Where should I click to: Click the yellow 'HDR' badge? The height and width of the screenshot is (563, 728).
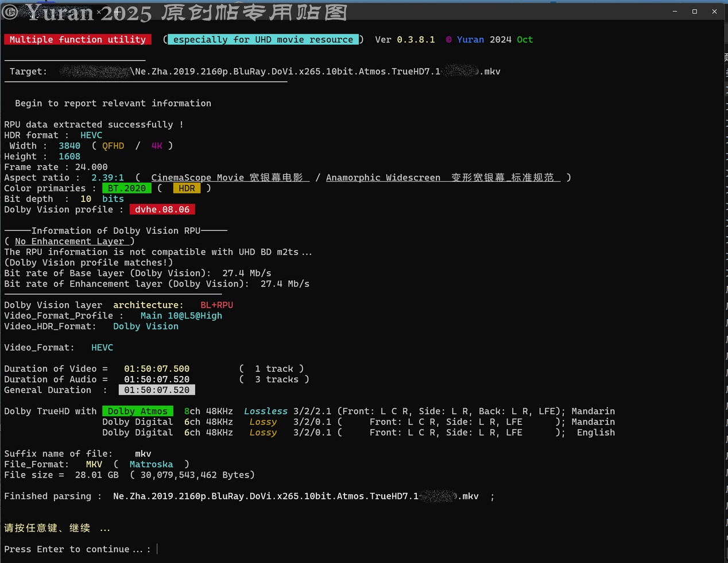point(187,188)
